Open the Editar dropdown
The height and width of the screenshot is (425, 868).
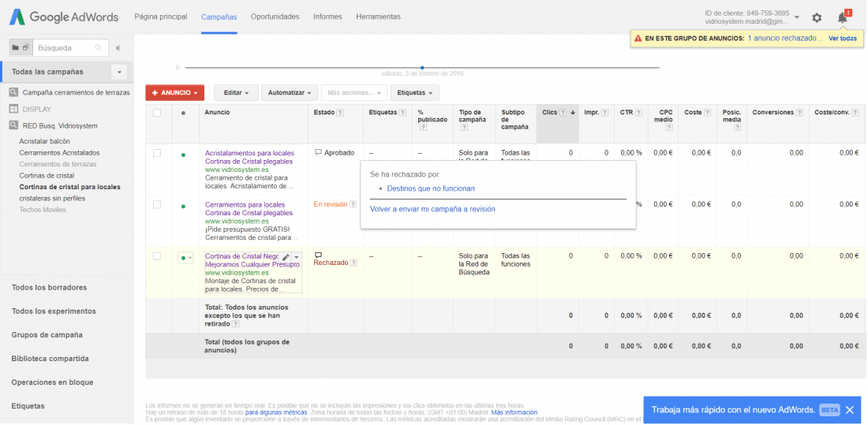(237, 92)
